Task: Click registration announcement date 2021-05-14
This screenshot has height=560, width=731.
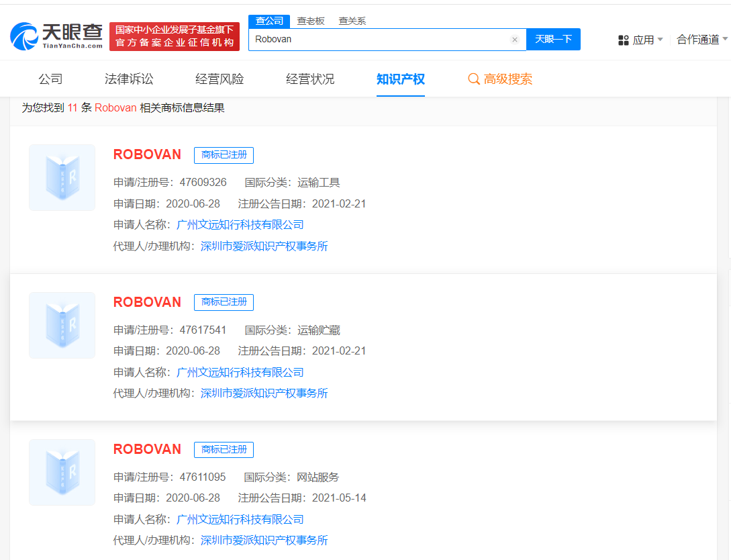Action: pyautogui.click(x=339, y=498)
